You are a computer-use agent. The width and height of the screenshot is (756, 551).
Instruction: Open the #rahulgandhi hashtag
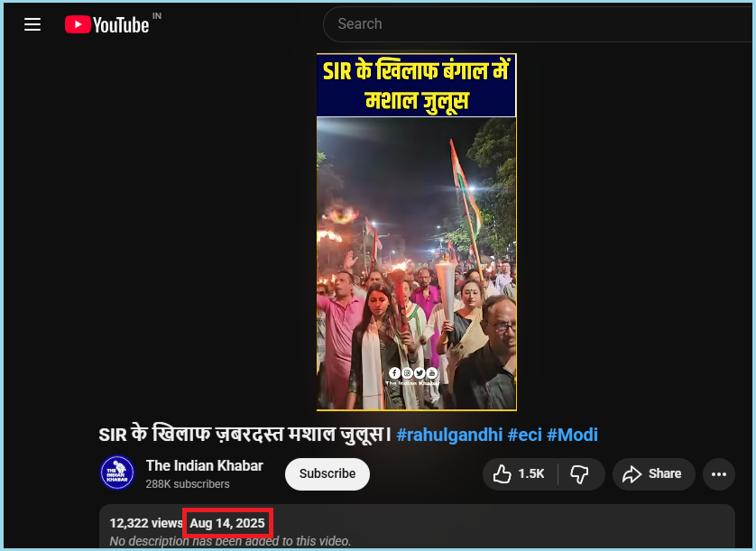tap(449, 435)
